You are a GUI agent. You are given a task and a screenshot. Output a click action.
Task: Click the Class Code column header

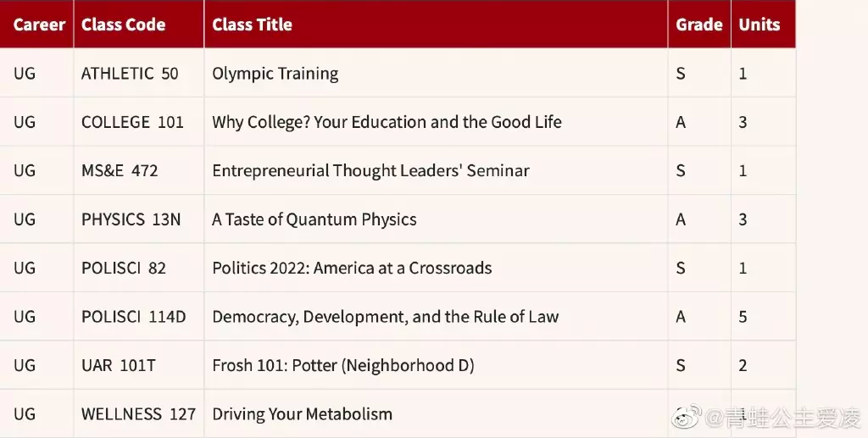click(123, 25)
